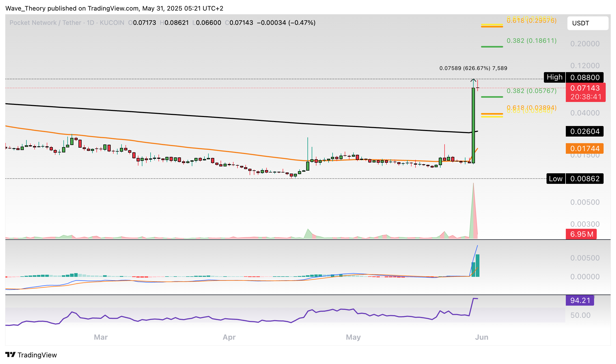Screen dimensions: 616x364
Task: Click the High price label
Action: click(x=554, y=77)
